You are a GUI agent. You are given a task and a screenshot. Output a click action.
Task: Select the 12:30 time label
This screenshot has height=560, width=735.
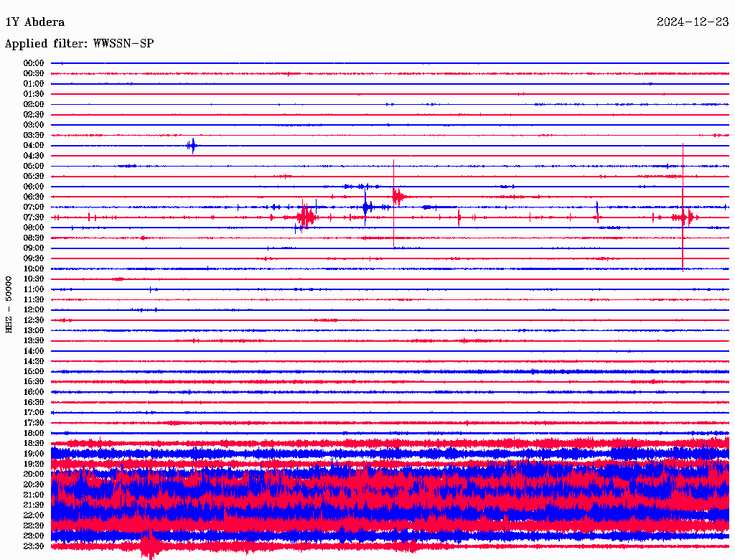click(x=34, y=320)
